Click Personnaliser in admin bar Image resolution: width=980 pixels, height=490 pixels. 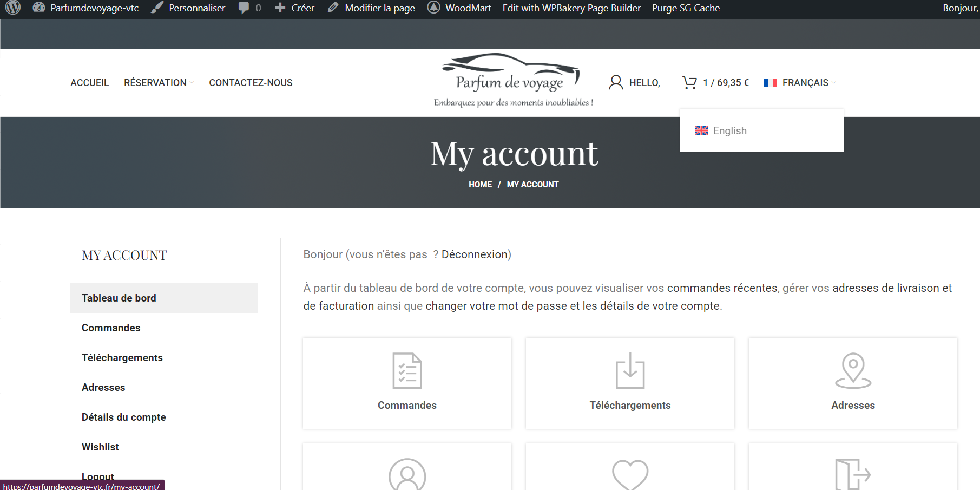pos(197,8)
